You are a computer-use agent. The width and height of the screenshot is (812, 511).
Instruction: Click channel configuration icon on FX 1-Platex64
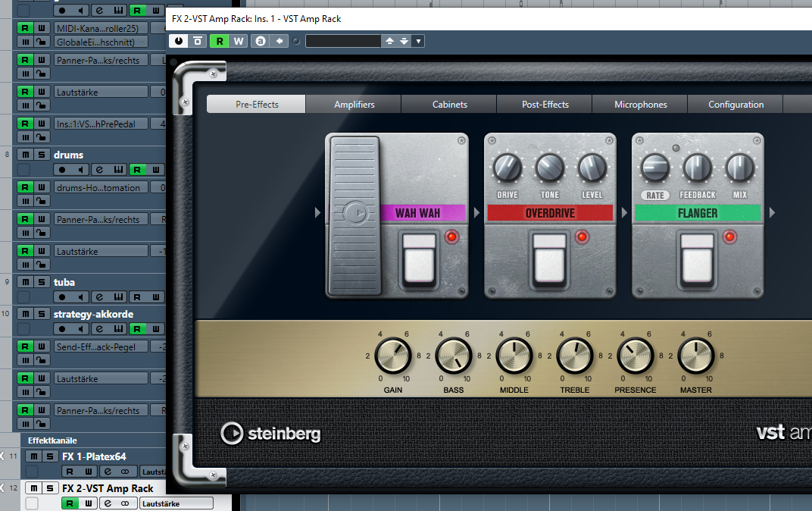pos(125,472)
